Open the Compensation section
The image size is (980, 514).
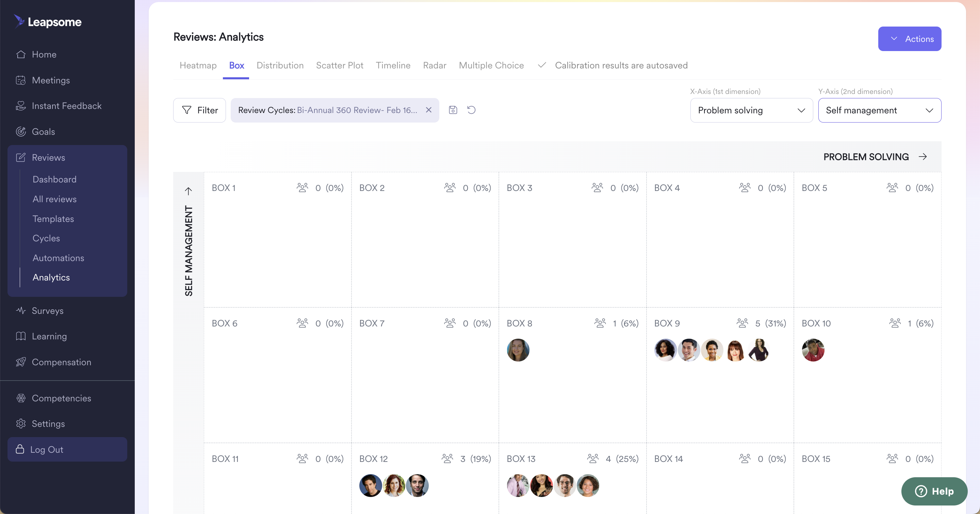[61, 362]
